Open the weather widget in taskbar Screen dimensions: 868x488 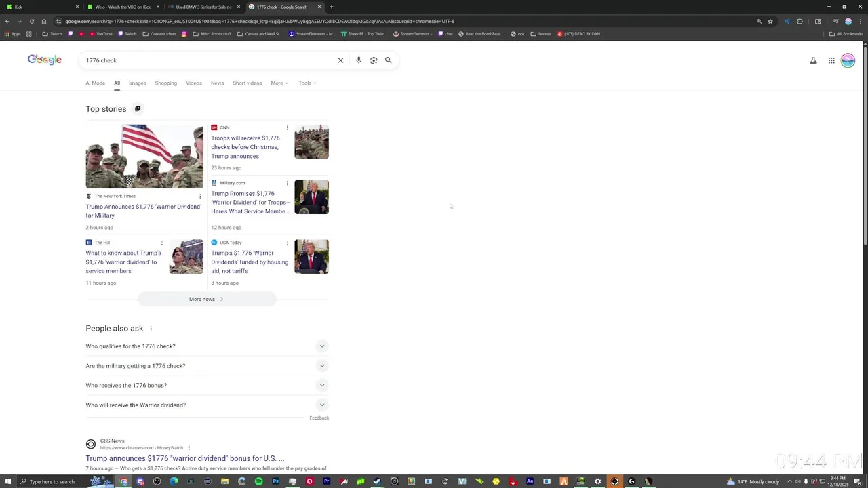click(x=753, y=481)
